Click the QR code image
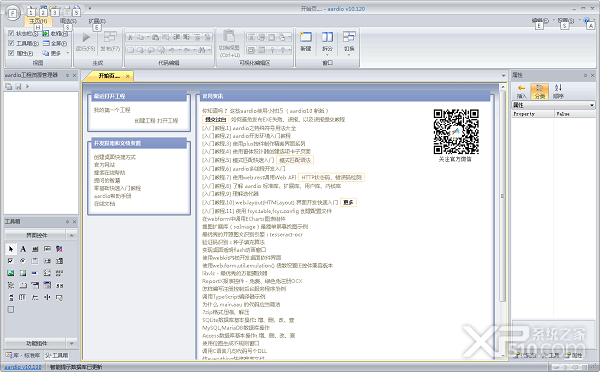 pyautogui.click(x=456, y=132)
